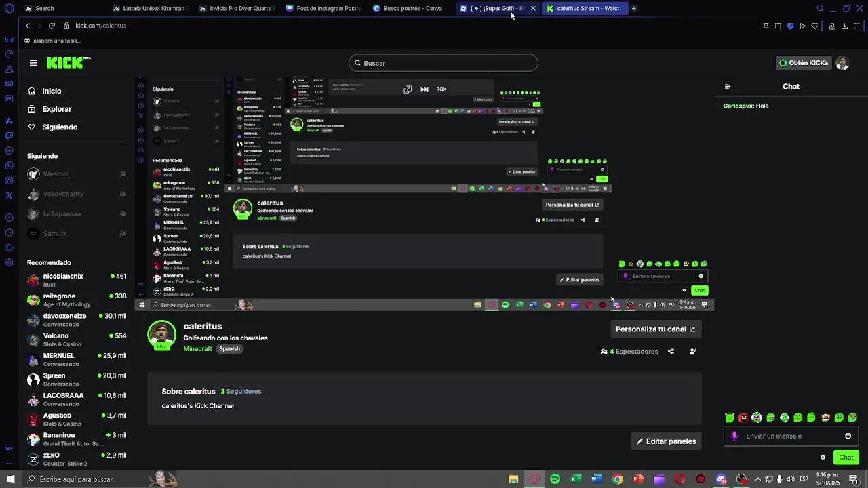Switch to Busca postres - Canva tab
Viewport: 868px width, 488px height.
408,8
